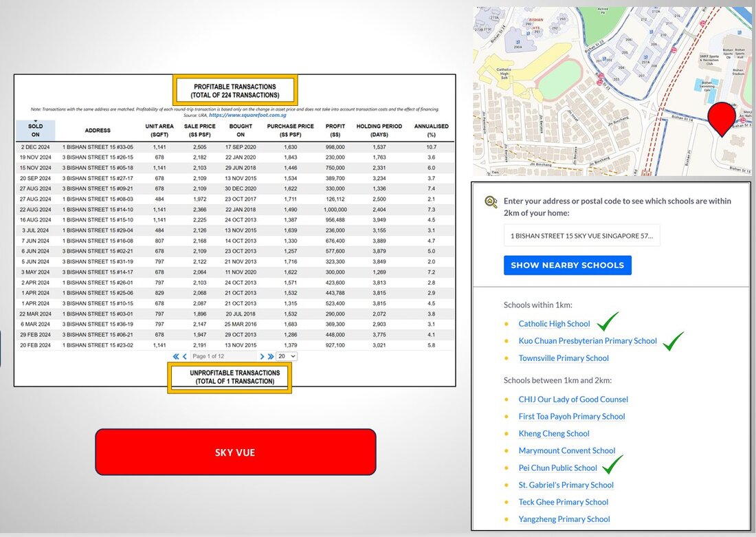Click SHOW NEARBY SCHOOLS button
The width and height of the screenshot is (756, 537).
568,265
